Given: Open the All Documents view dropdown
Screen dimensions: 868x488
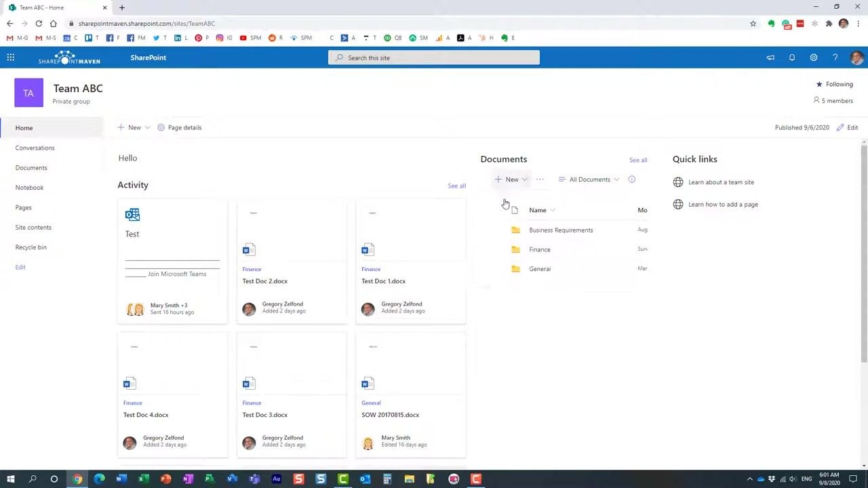Looking at the screenshot, I should 589,180.
